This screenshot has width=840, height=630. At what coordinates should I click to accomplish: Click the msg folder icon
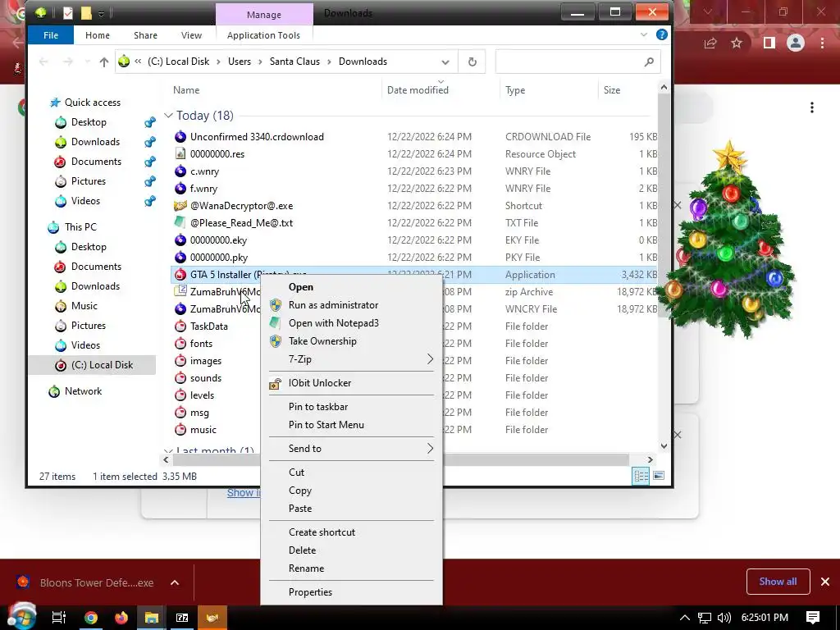[x=180, y=413]
